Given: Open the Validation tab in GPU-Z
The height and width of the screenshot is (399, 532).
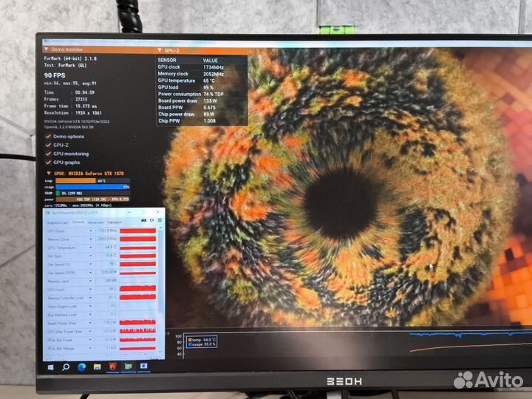Looking at the screenshot, I should pyautogui.click(x=115, y=222).
